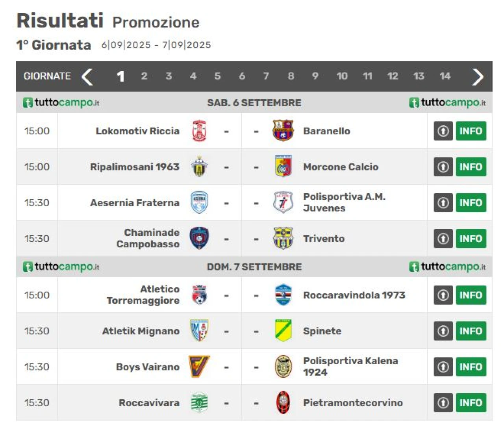Click the Roccavivara green striped logo

click(x=199, y=402)
